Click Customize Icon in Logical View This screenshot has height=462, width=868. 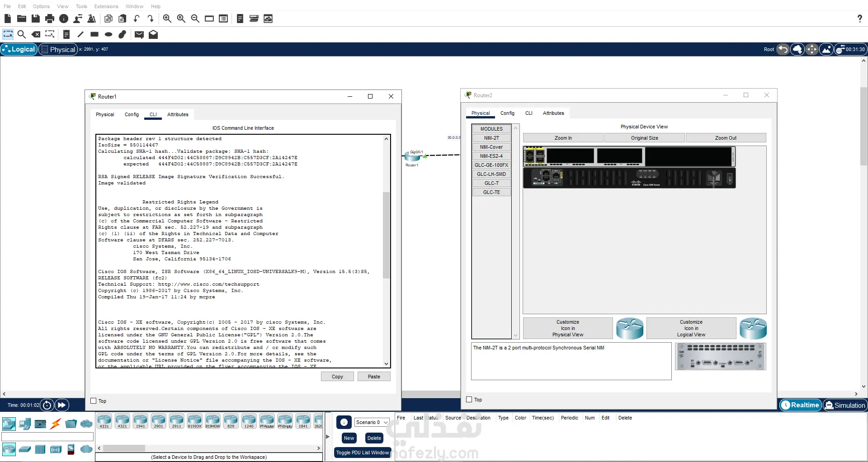coord(691,328)
